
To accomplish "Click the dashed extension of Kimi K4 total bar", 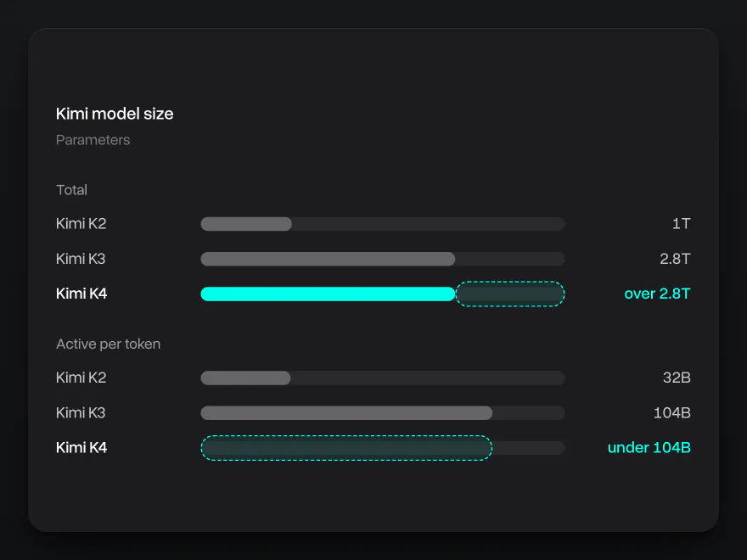I will pyautogui.click(x=510, y=294).
